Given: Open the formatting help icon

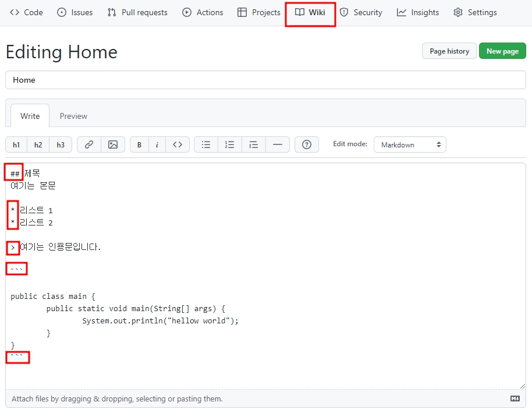Looking at the screenshot, I should [307, 144].
